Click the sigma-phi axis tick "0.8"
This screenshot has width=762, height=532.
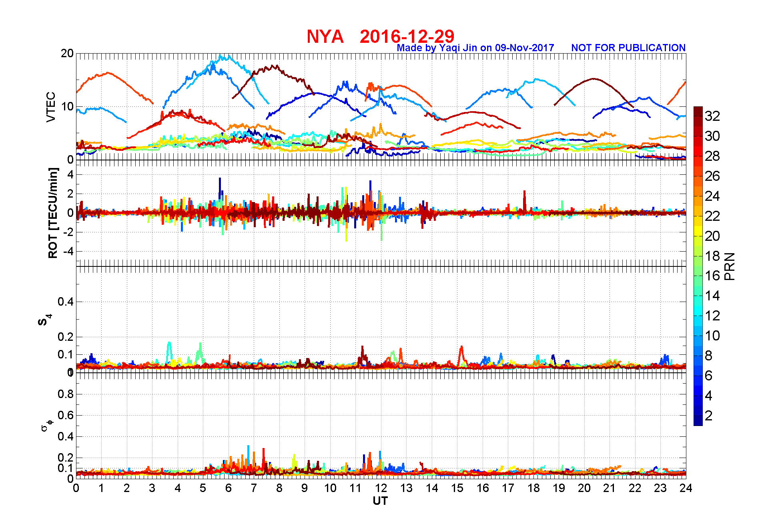click(66, 394)
